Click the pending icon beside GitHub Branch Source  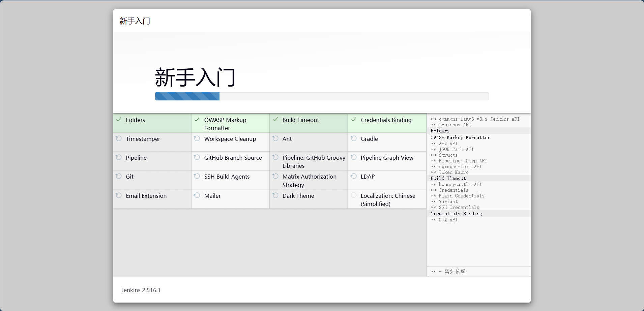click(197, 157)
